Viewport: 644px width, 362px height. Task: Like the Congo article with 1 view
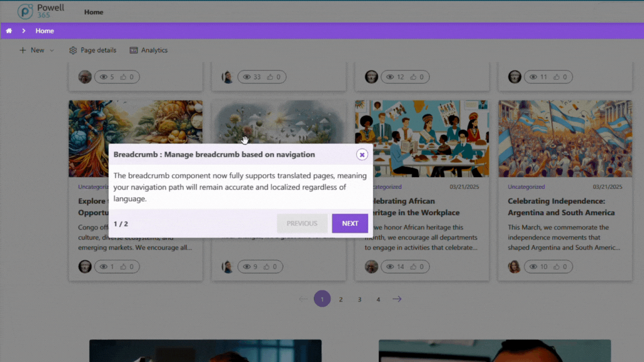click(123, 266)
